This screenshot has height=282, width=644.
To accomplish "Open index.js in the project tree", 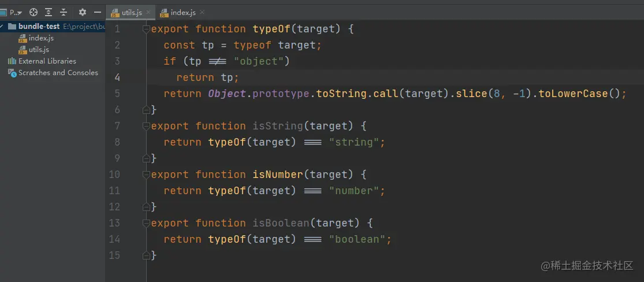I will tap(41, 38).
